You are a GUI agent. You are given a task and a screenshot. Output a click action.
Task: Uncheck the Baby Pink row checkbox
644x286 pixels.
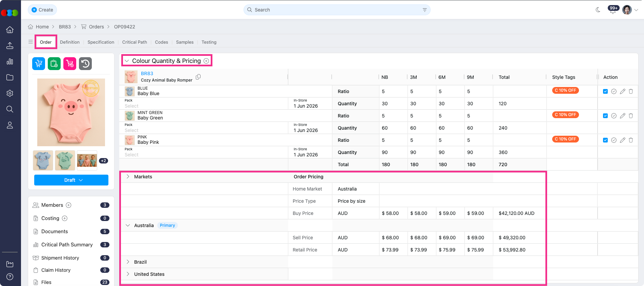point(605,140)
